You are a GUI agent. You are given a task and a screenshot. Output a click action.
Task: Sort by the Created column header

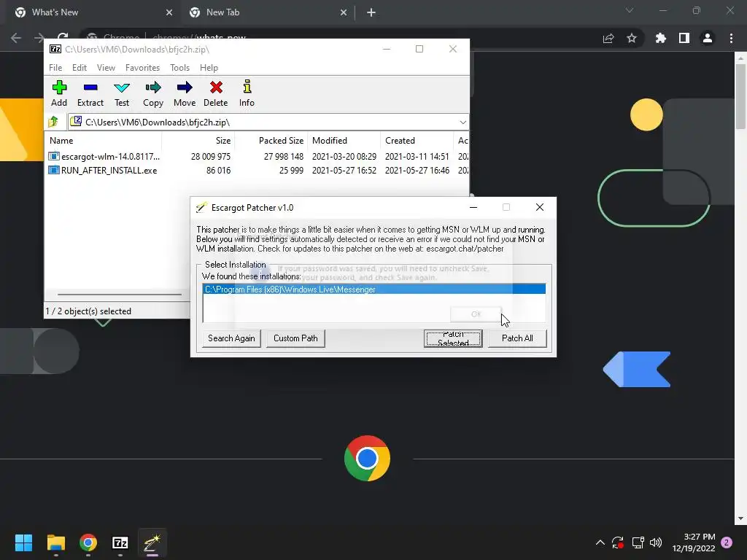[417, 141]
